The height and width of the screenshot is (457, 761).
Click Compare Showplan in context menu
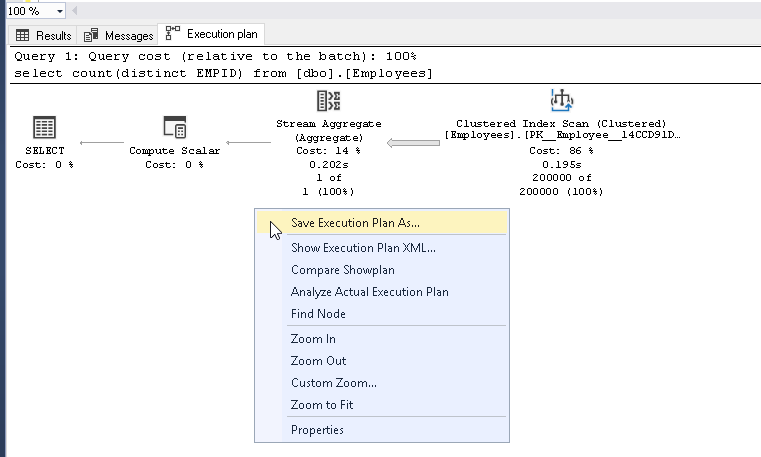(342, 270)
